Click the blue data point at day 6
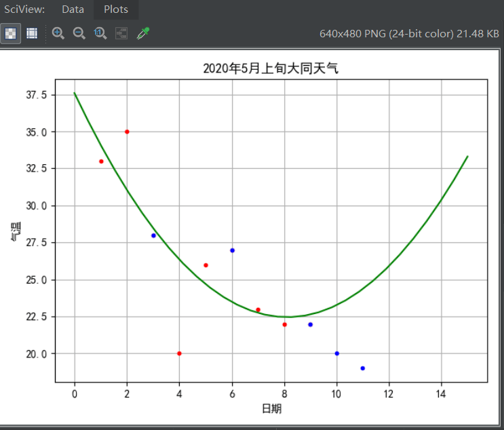The width and height of the screenshot is (504, 430). click(x=233, y=250)
